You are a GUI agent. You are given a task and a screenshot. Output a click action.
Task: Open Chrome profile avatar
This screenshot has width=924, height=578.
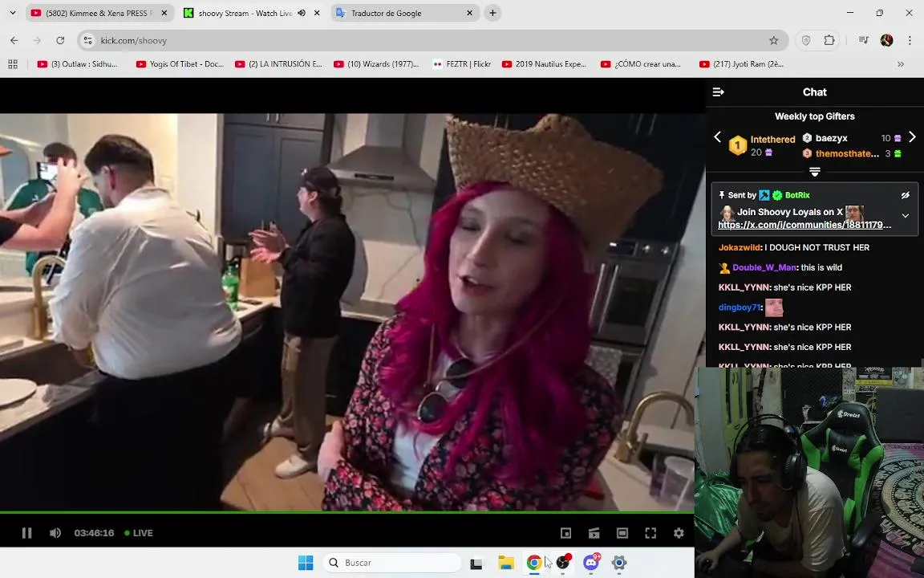click(887, 40)
